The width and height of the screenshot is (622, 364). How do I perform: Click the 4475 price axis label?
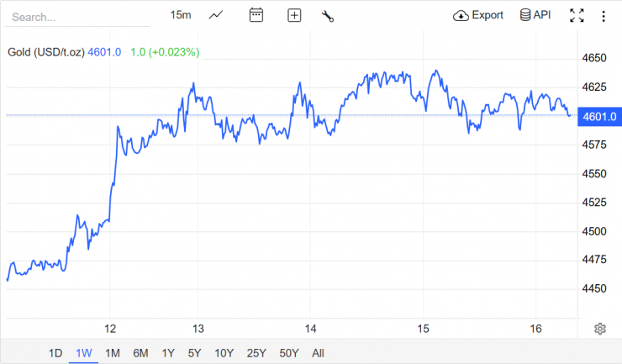[593, 260]
